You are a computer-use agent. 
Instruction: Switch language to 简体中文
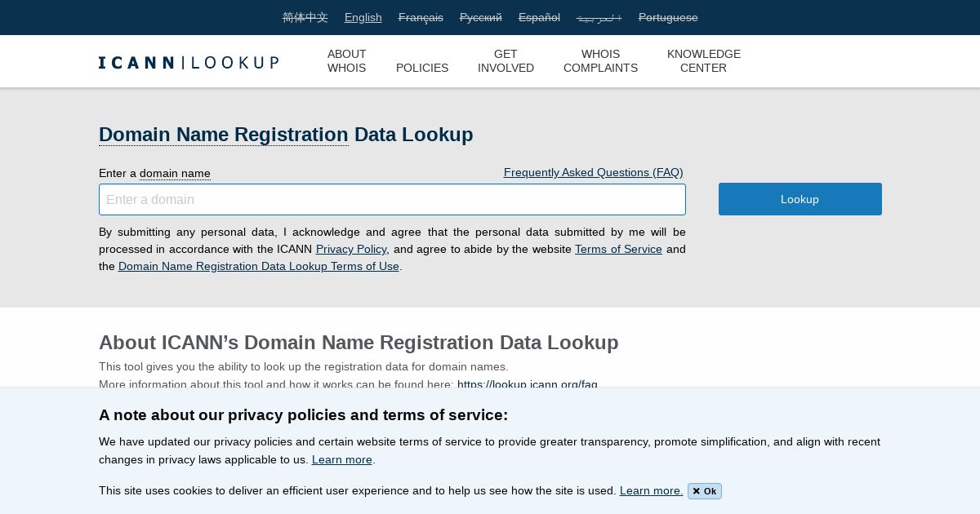[x=305, y=17]
